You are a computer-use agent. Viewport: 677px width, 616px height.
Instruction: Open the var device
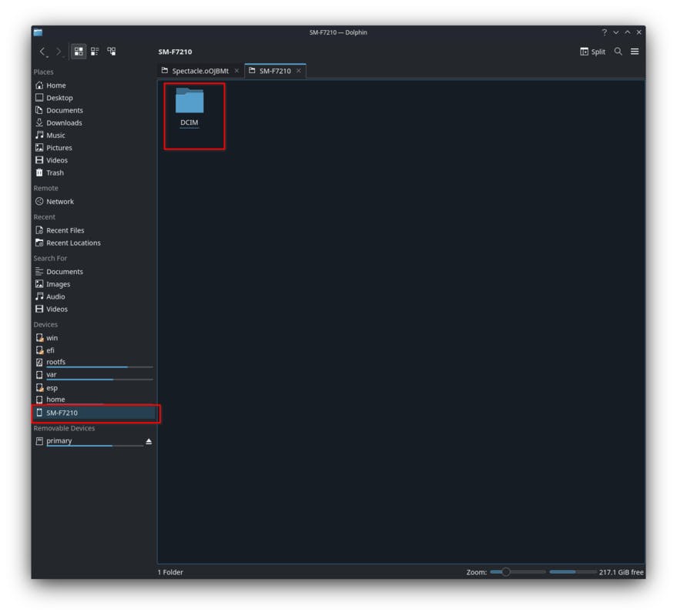93,375
